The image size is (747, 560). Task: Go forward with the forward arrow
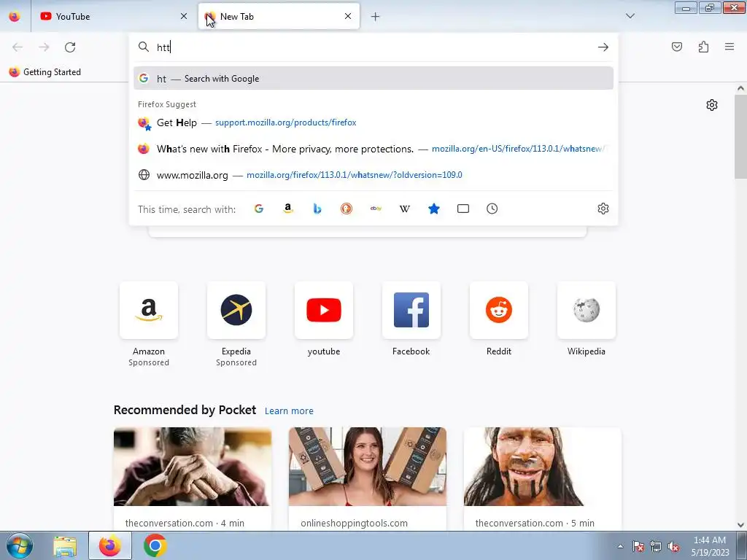[44, 47]
